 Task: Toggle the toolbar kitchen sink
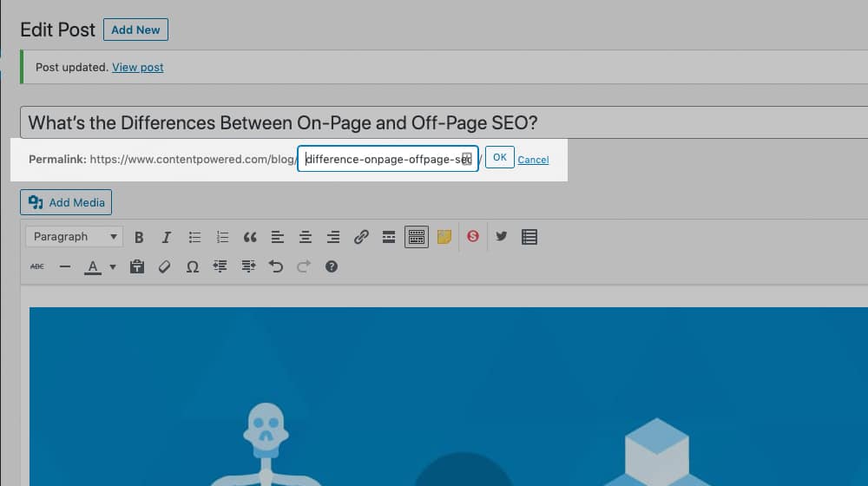click(x=417, y=237)
